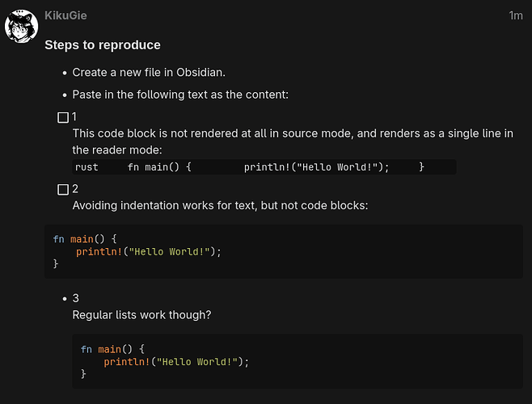Click the single-line inline rust code snippet
This screenshot has width=532, height=404.
pos(250,166)
